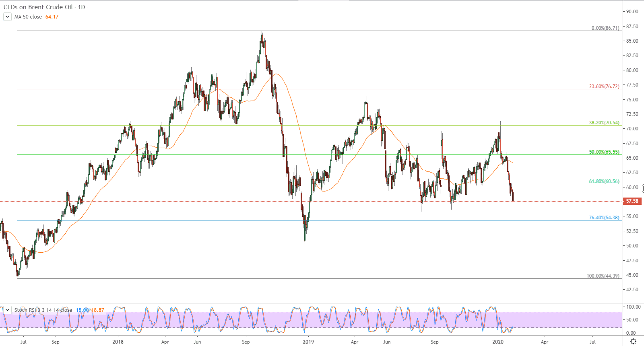This screenshot has height=346, width=644.
Task: Select the 100.00%(44.39) Fibonacci level label
Action: 603,276
